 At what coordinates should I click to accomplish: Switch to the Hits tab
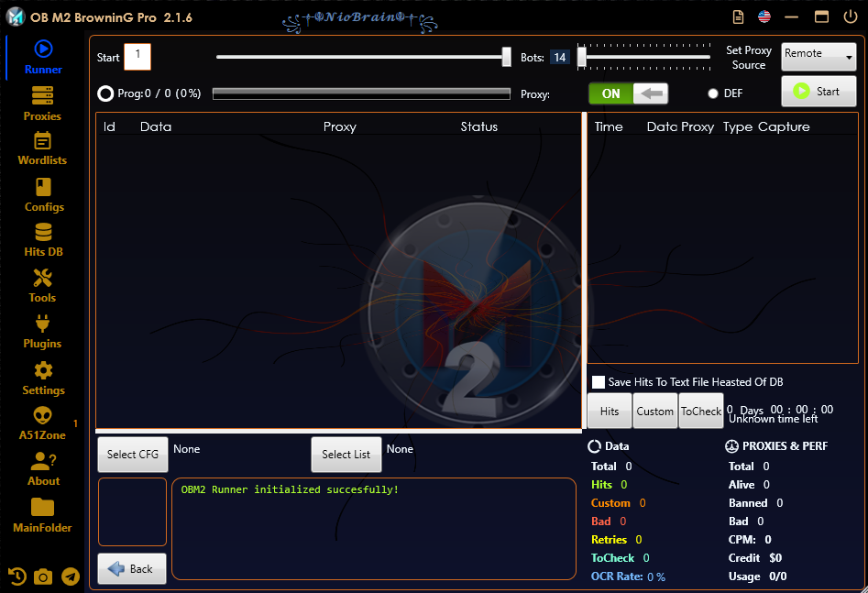[609, 411]
